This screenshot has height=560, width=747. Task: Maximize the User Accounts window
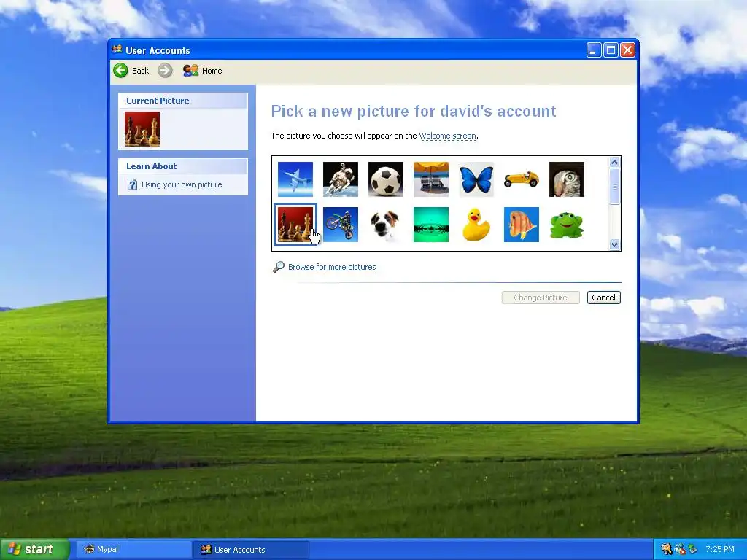[x=611, y=50]
